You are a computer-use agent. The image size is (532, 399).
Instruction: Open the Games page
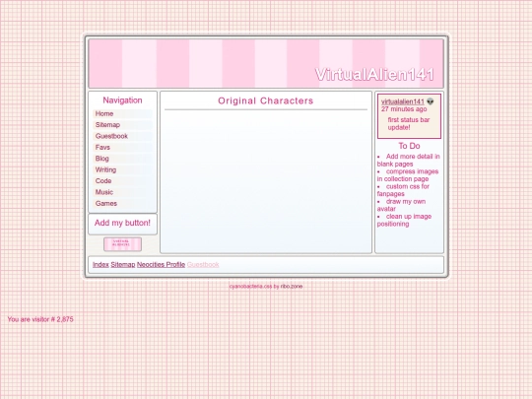tap(122, 203)
